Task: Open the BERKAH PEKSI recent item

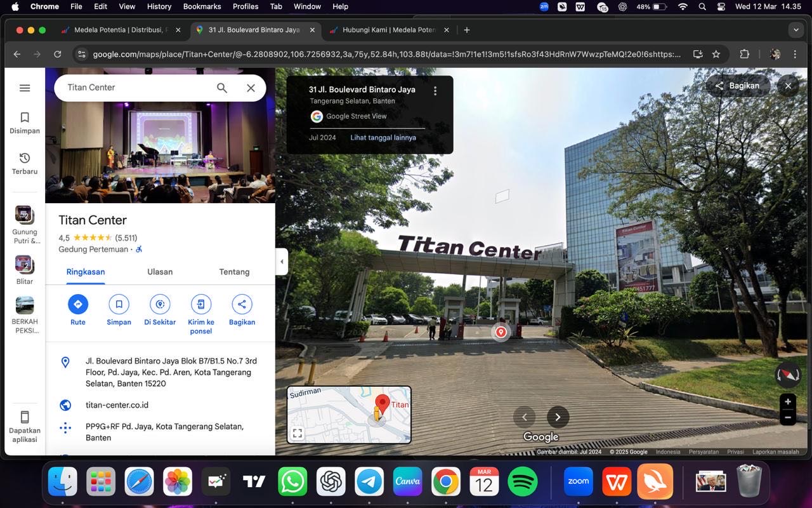Action: (25, 315)
